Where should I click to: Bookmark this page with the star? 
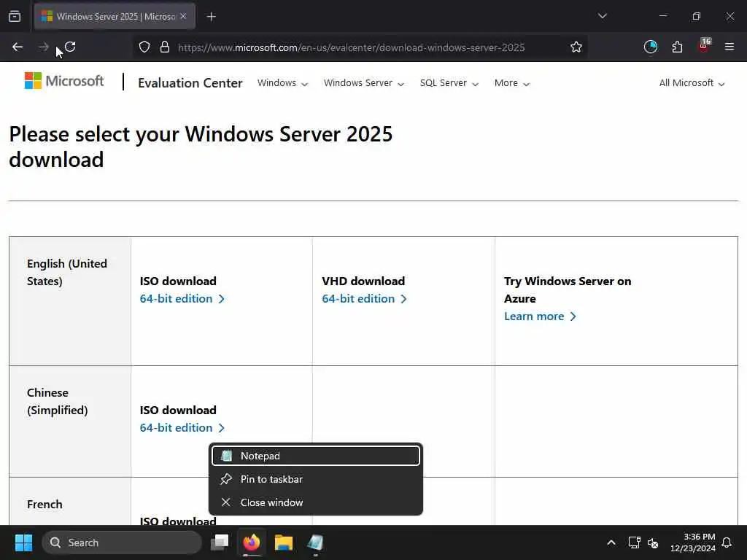[576, 47]
